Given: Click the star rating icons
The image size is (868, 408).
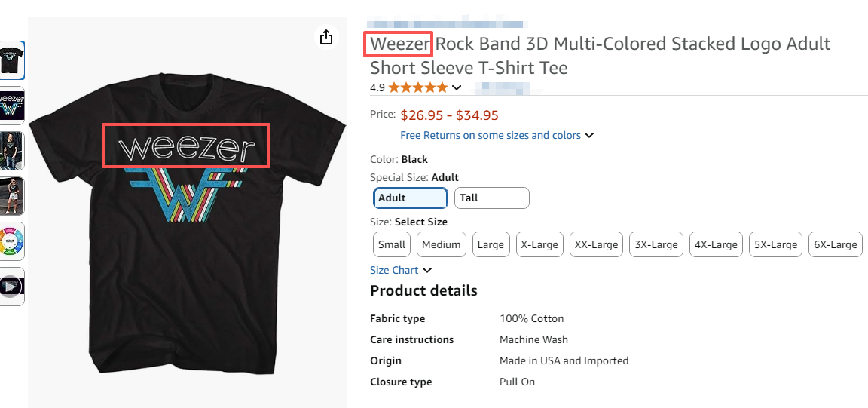Looking at the screenshot, I should click(x=417, y=87).
